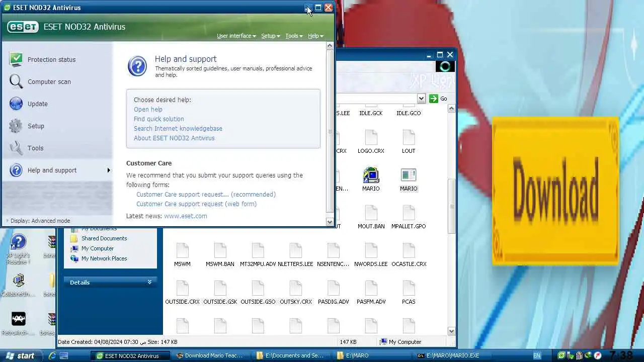Click Show Desktop quick launch icon

coord(64,355)
